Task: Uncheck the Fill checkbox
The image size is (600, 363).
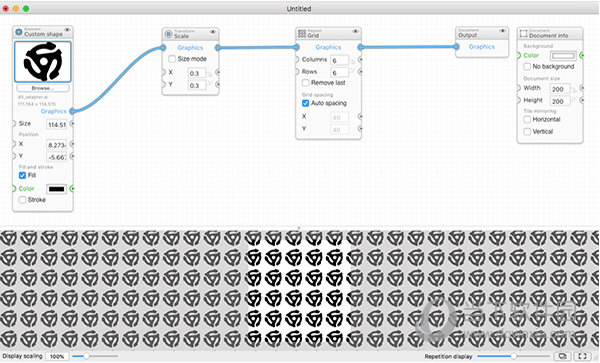Action: tap(23, 176)
